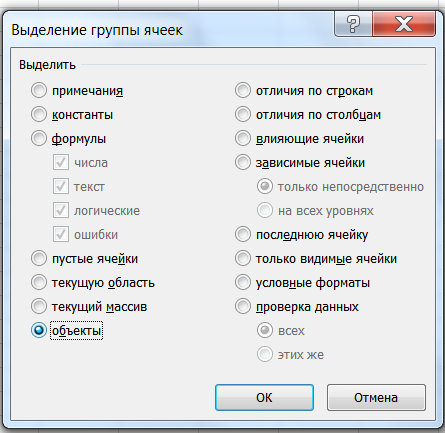Close dialog with the X icon
The width and height of the screenshot is (445, 433).
tap(404, 24)
